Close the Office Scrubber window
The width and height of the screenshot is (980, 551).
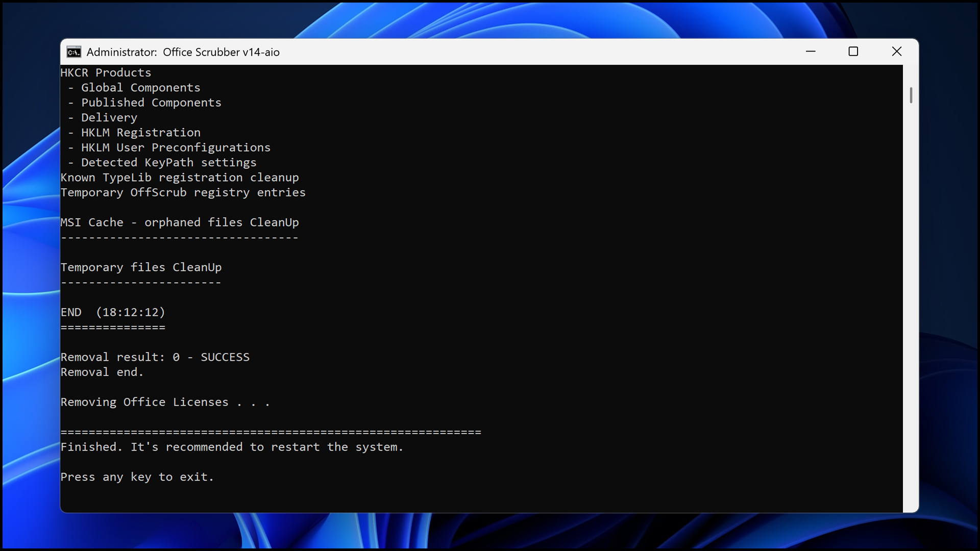point(897,52)
